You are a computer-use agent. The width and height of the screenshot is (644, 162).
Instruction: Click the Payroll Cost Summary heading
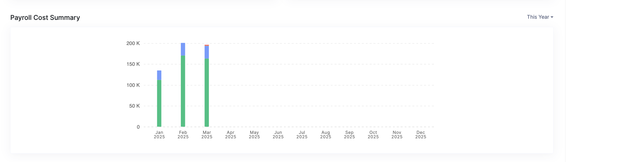[x=45, y=18]
